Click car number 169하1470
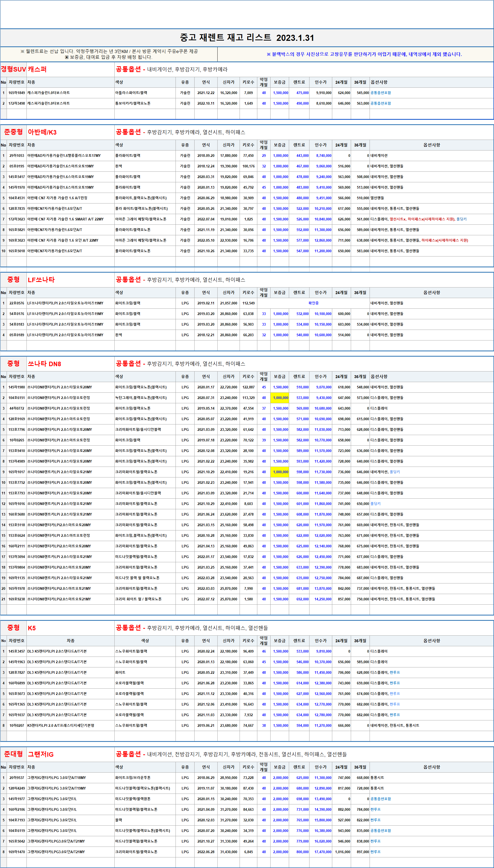494x868 pixels. (17, 852)
